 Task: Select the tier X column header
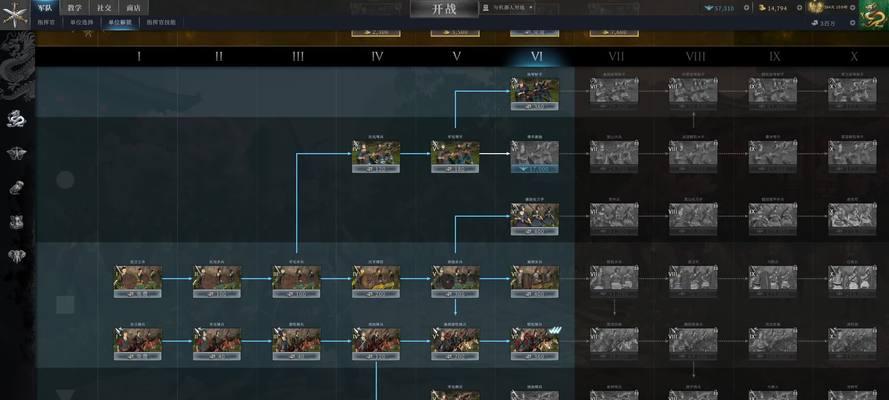(x=854, y=57)
